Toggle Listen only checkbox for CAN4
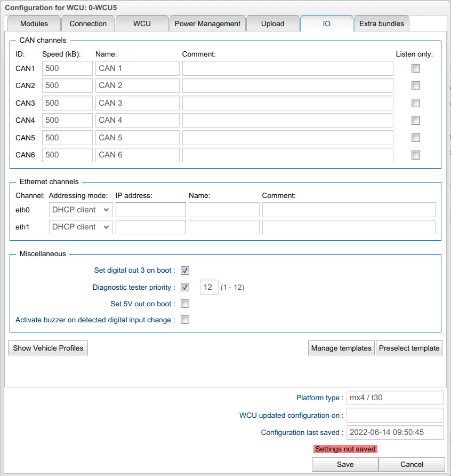 416,120
